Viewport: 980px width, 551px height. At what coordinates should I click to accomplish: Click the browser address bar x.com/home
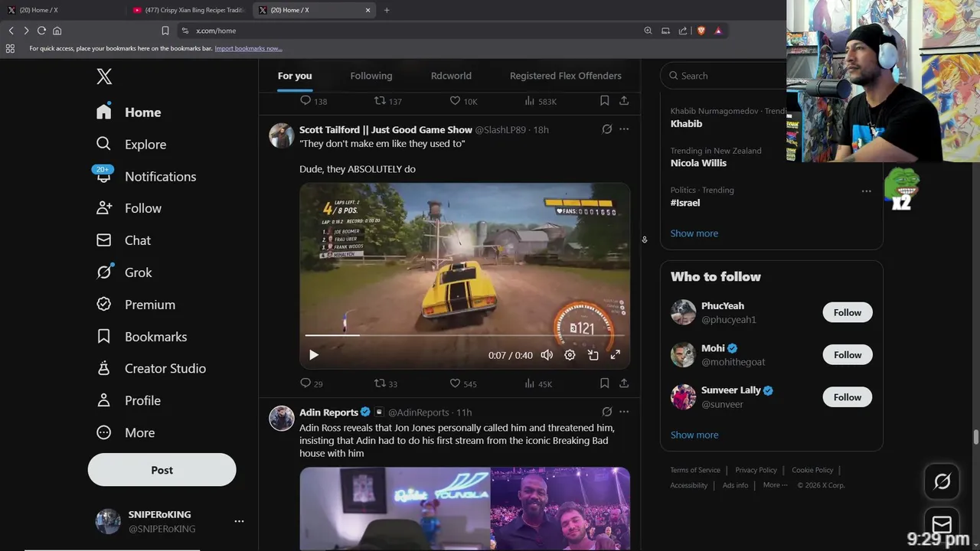[413, 31]
